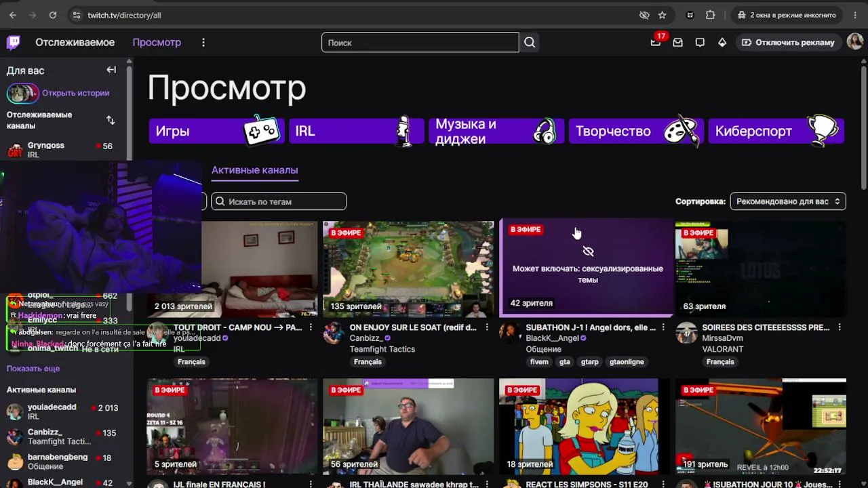Click the fivem tag
This screenshot has width=868, height=488.
(x=539, y=362)
